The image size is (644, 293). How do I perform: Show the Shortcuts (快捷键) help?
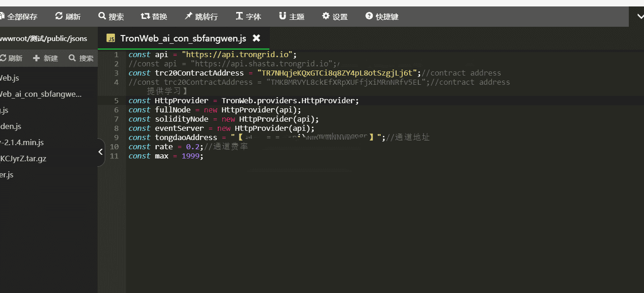click(x=369, y=16)
